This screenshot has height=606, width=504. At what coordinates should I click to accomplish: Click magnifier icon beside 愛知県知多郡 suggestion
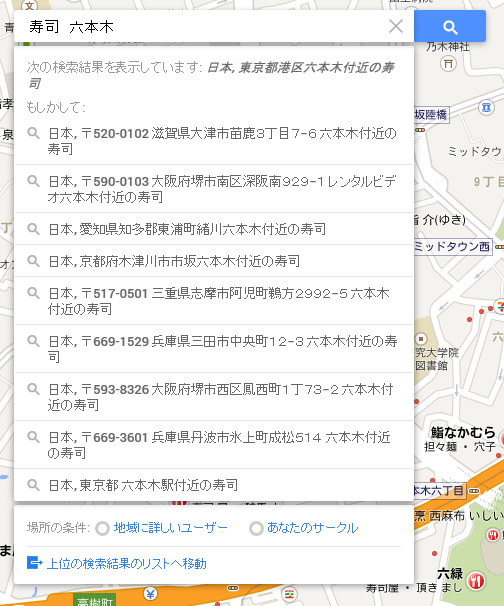pos(33,229)
